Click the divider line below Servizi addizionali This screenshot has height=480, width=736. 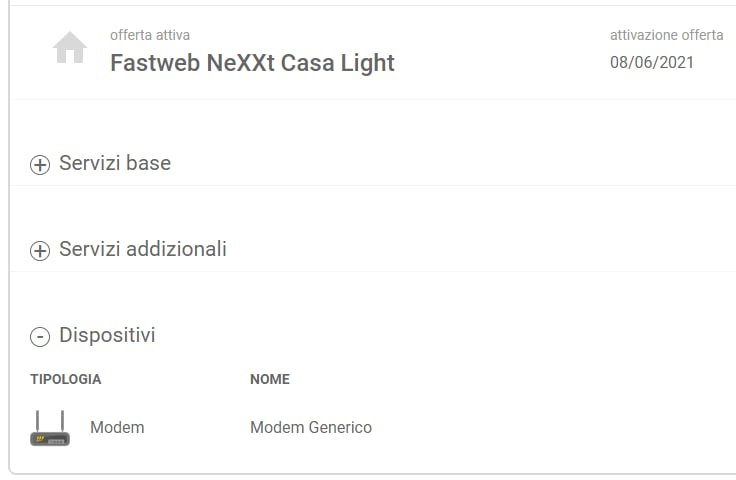pyautogui.click(x=372, y=272)
